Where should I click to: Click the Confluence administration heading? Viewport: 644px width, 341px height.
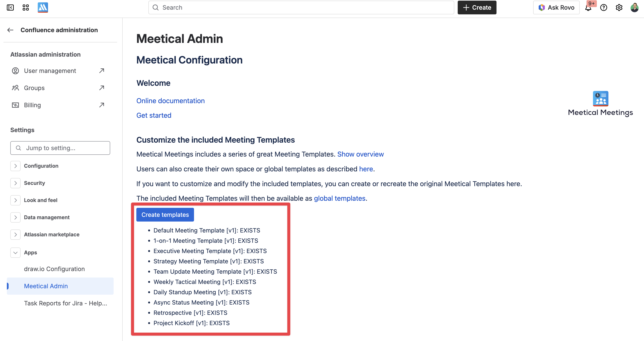[x=59, y=30]
